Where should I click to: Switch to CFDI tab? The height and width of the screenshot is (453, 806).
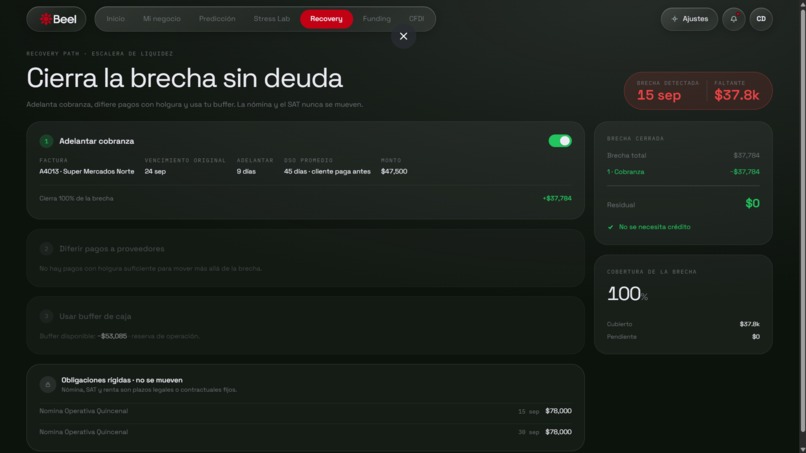pos(416,19)
